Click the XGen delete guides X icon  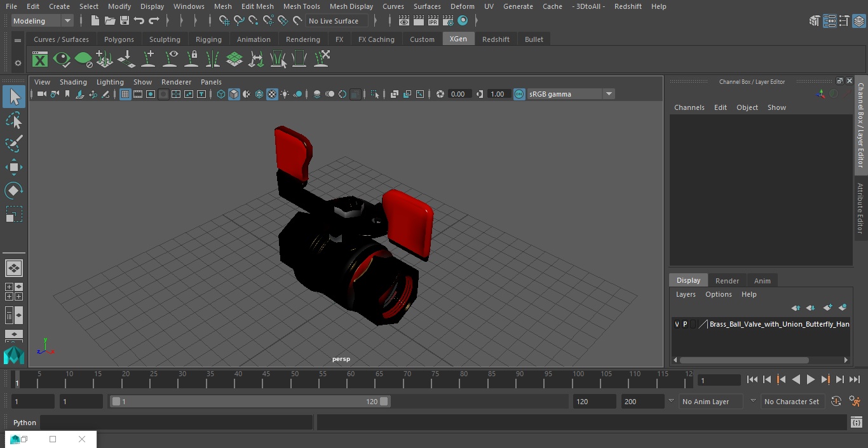321,60
